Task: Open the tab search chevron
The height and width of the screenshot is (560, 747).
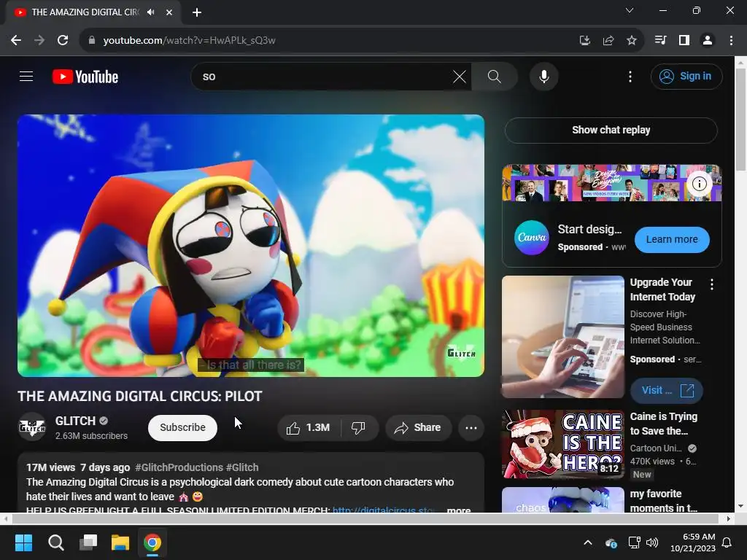Action: (630, 10)
